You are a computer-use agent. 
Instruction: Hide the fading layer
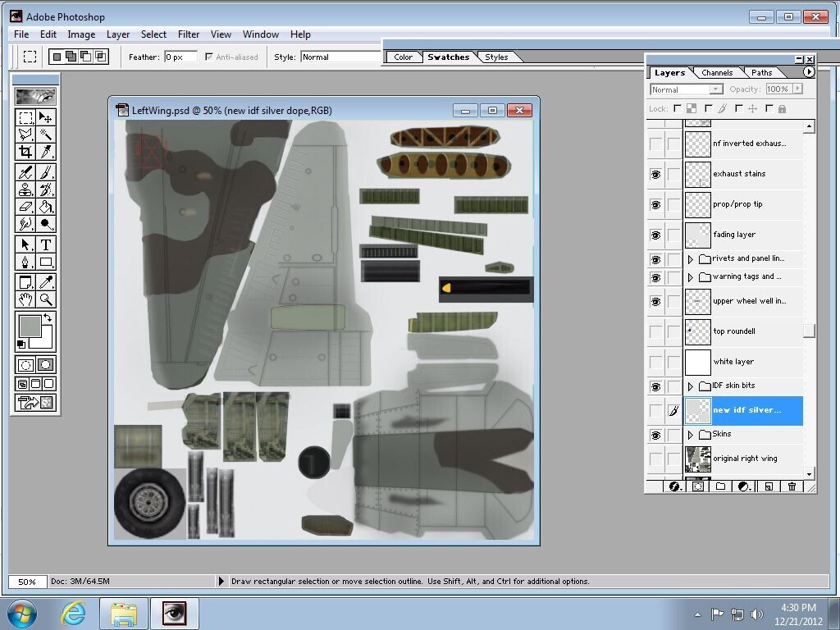pyautogui.click(x=655, y=235)
